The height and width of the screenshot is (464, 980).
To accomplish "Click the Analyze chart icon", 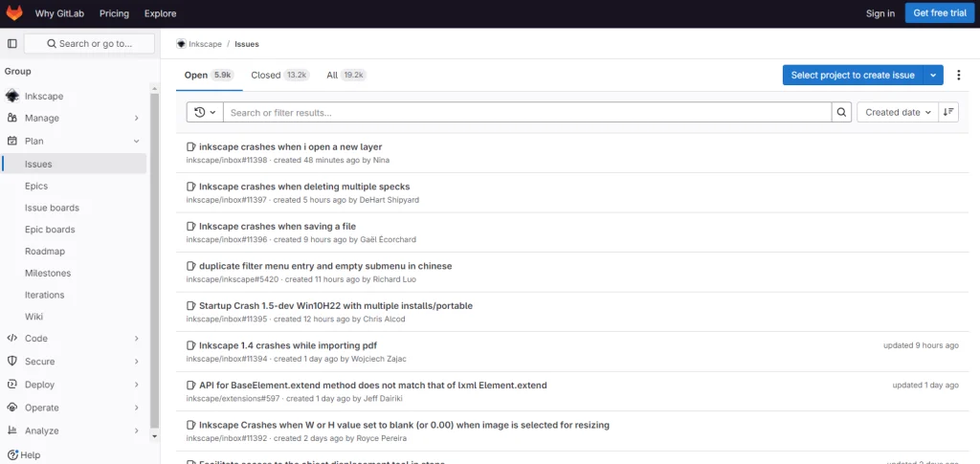I will (x=11, y=431).
